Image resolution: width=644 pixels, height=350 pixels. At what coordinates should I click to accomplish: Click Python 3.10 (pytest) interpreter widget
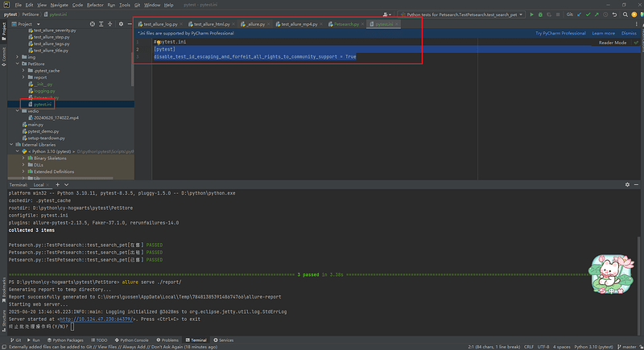tap(593, 347)
